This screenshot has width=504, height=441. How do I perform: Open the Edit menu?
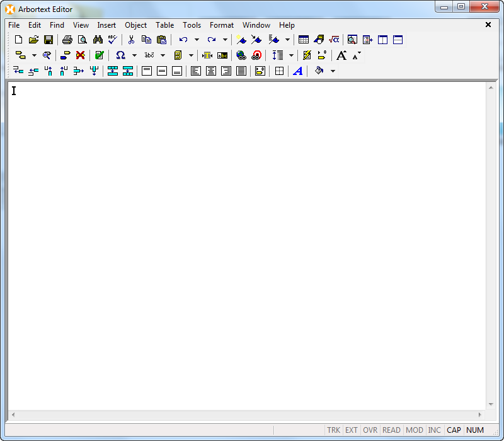(x=35, y=25)
